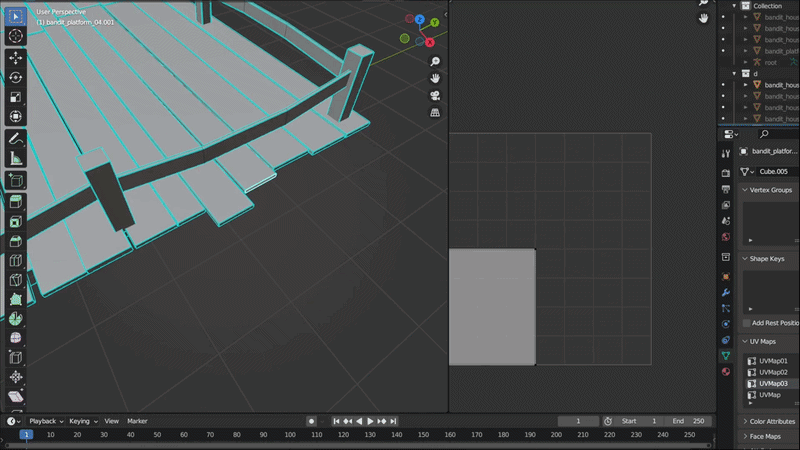This screenshot has width=800, height=450.
Task: Open the Render properties tab
Action: click(726, 173)
